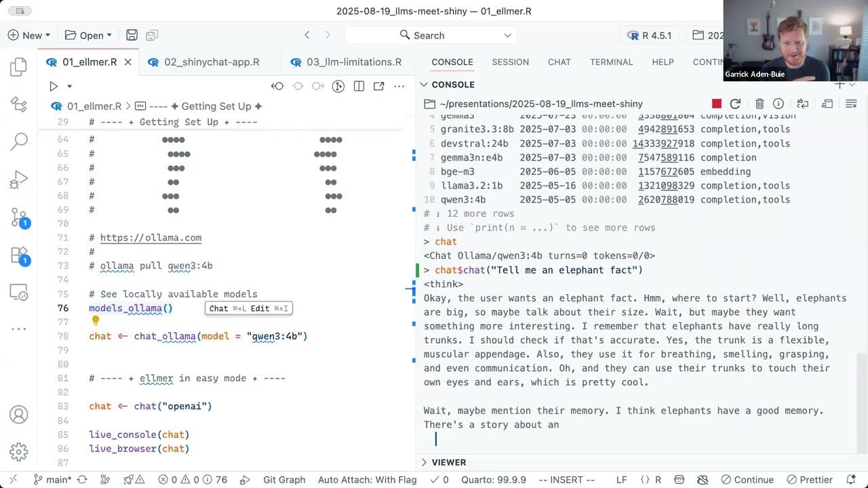Run the script with the editor play button
This screenshot has width=868, height=488.
tap(54, 85)
